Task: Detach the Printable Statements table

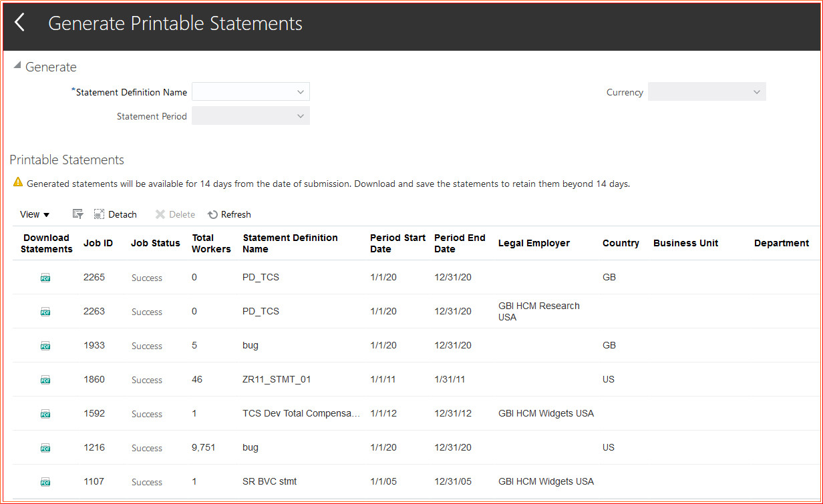Action: [x=115, y=214]
